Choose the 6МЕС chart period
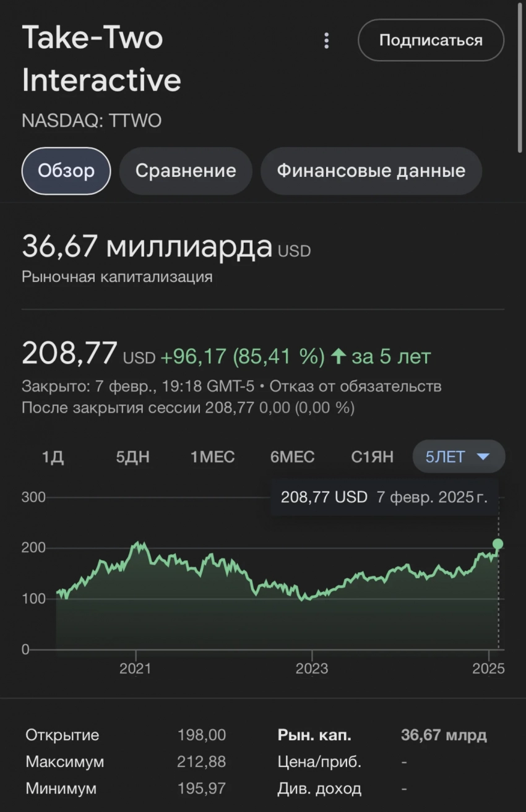The height and width of the screenshot is (812, 526). point(292,457)
